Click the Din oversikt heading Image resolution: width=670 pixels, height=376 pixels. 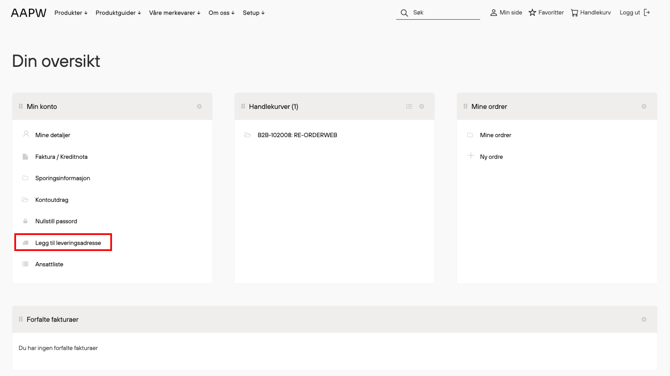[x=56, y=61]
